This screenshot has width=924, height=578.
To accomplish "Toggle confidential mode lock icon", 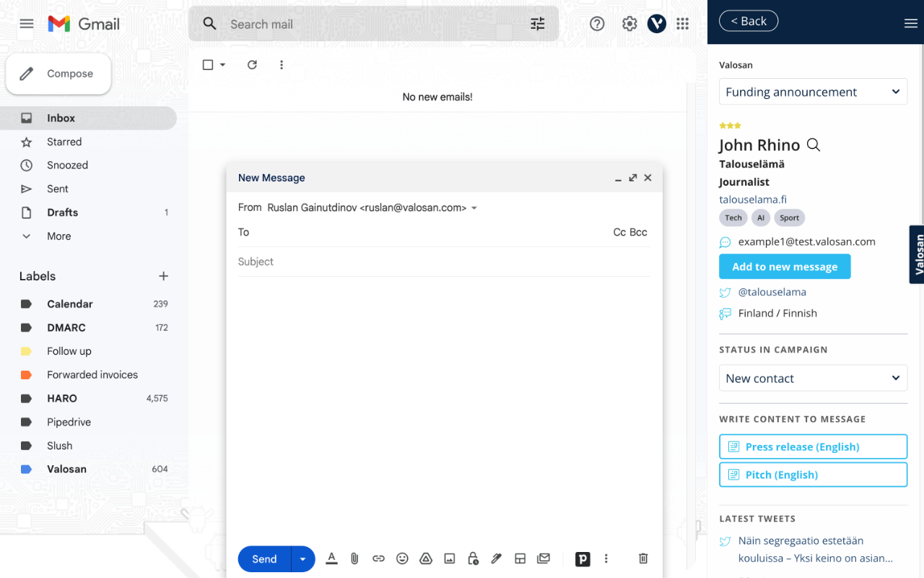I will pyautogui.click(x=473, y=558).
